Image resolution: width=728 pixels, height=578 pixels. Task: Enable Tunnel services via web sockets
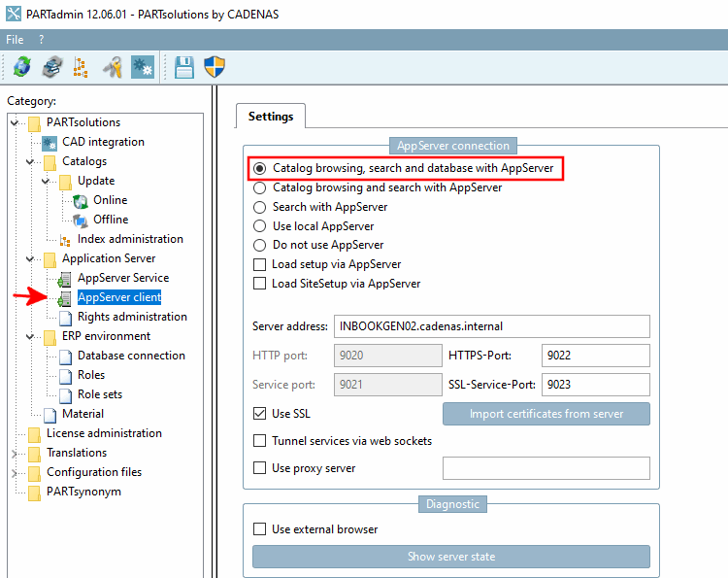[259, 440]
